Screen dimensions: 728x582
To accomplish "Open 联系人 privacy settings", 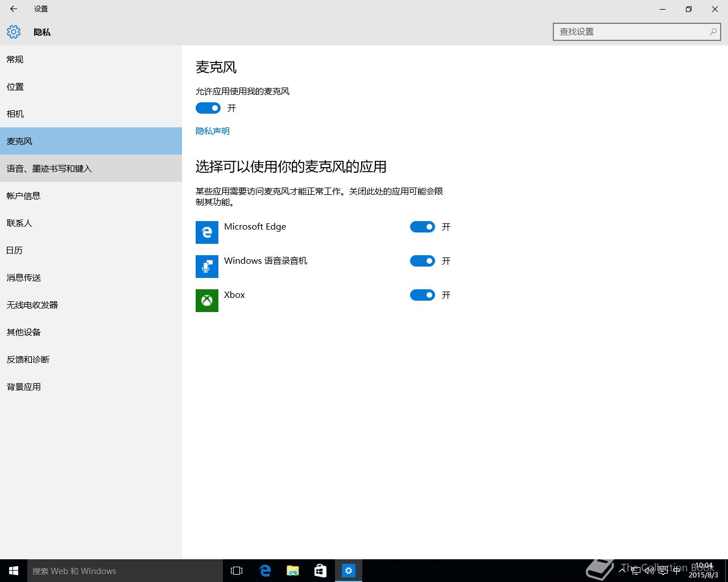I will (91, 223).
